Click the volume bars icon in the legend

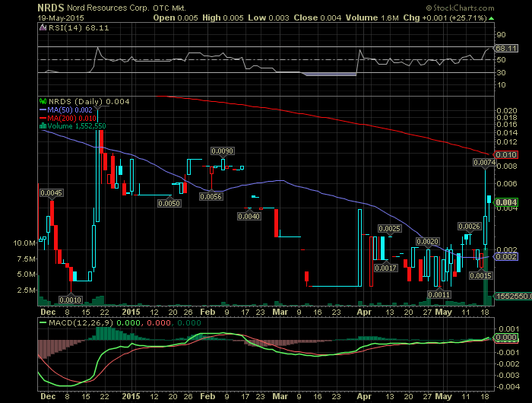pyautogui.click(x=43, y=126)
